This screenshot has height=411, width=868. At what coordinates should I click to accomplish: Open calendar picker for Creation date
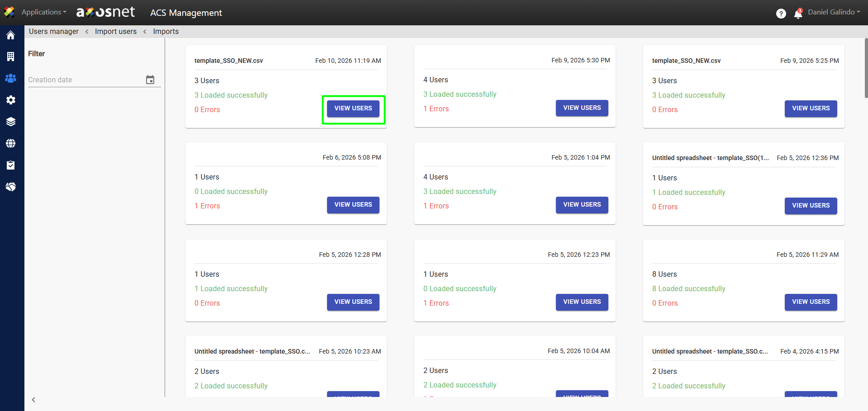pos(150,80)
